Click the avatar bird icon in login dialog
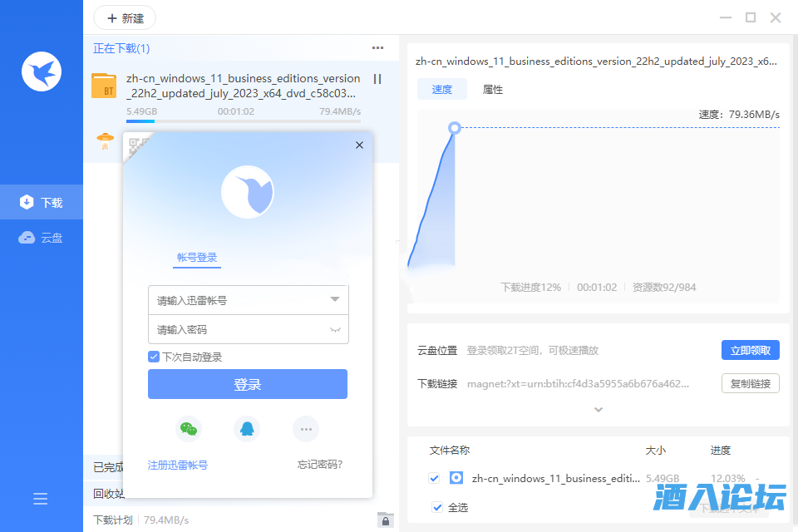 coord(248,192)
